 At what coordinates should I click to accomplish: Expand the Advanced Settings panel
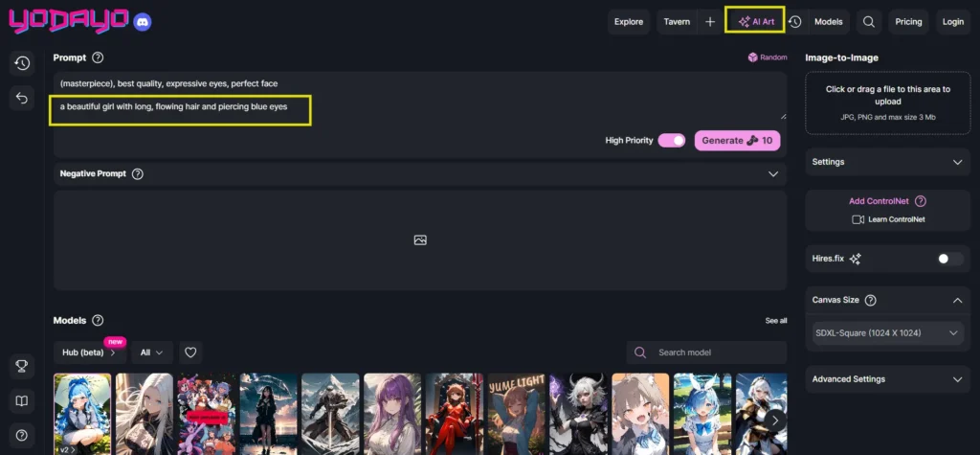(887, 379)
